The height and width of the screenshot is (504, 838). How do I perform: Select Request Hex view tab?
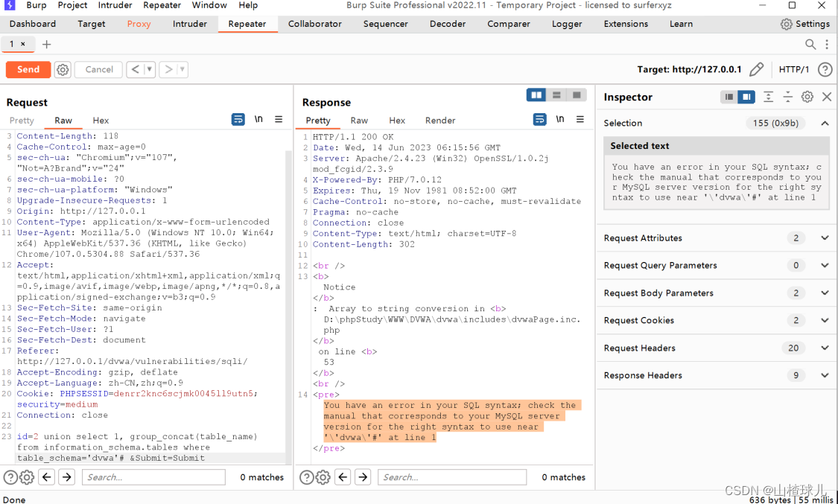101,121
